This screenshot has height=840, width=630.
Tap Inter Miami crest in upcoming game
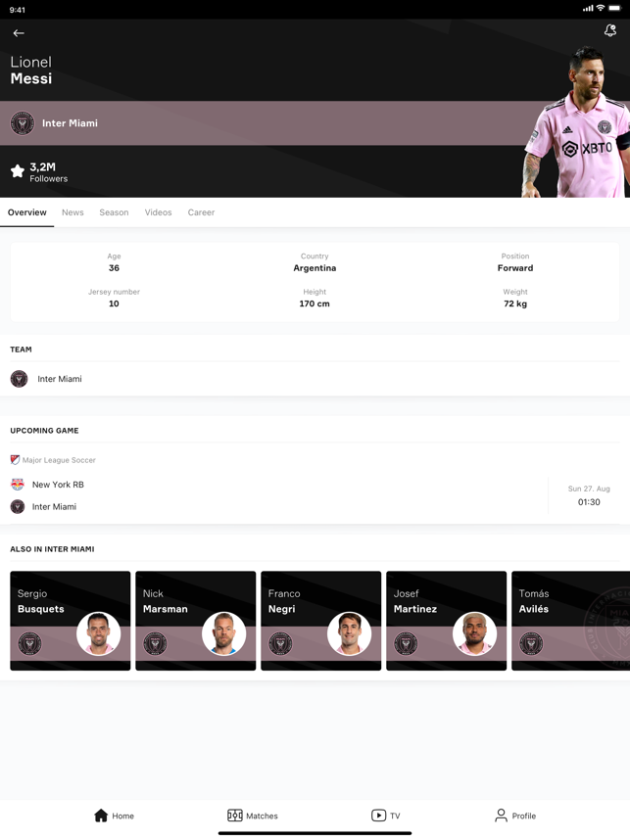tap(18, 507)
